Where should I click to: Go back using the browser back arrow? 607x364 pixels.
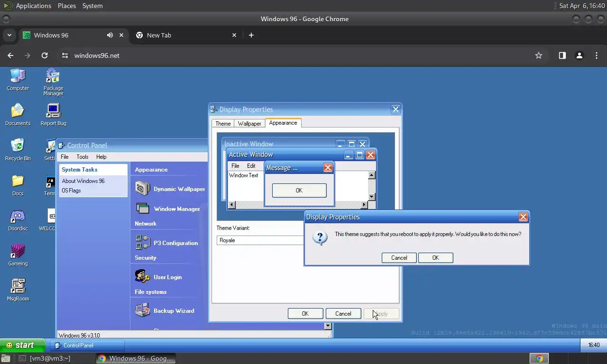[x=10, y=55]
